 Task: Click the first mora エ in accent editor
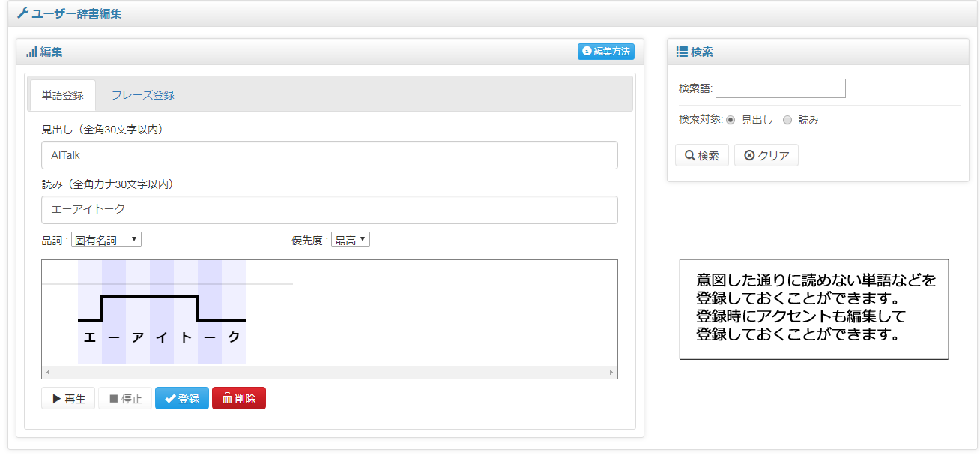pos(90,337)
